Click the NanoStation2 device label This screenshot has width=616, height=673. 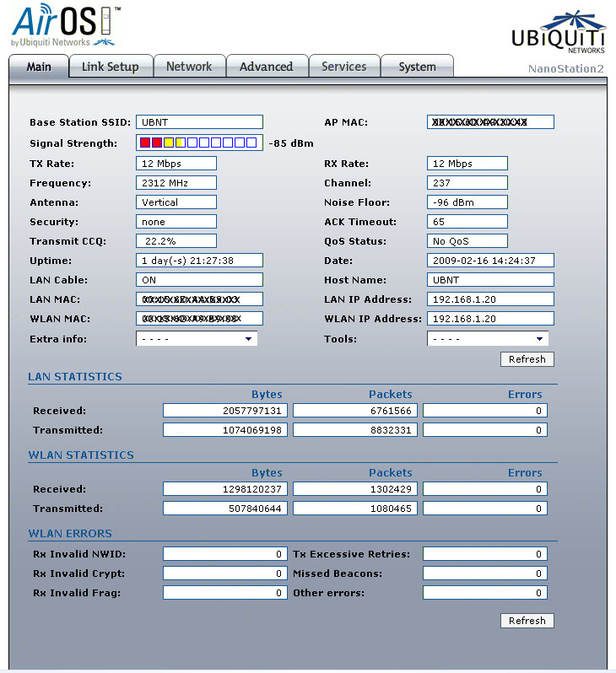[x=565, y=68]
